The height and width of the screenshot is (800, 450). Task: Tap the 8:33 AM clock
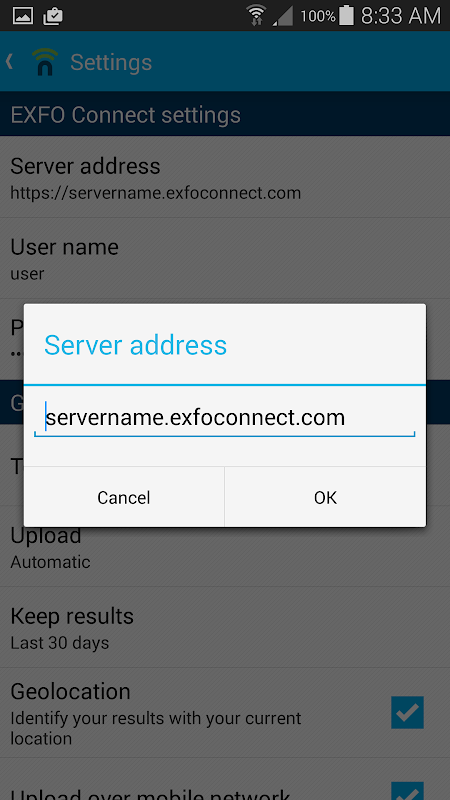tap(401, 16)
